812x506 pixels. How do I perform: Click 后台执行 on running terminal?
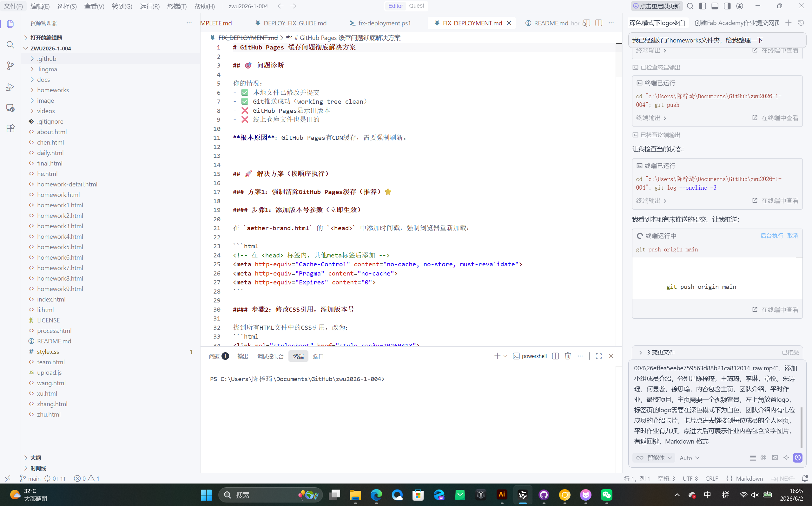coord(772,236)
